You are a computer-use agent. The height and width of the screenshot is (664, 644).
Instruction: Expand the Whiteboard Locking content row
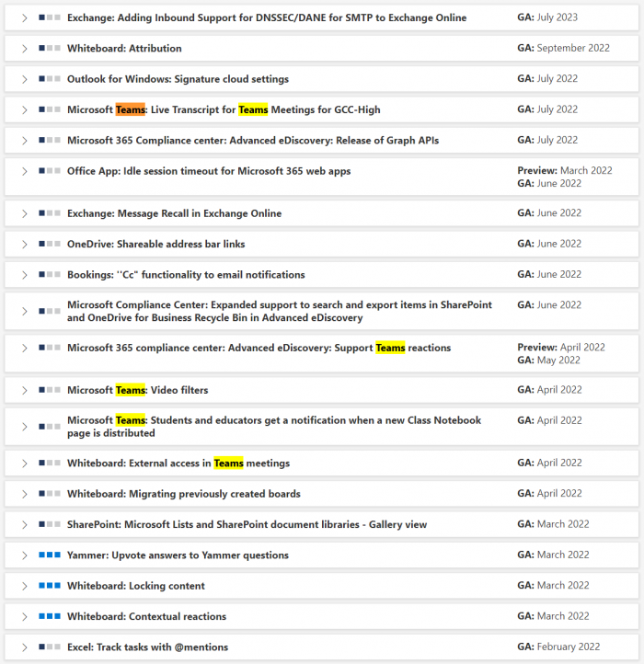pyautogui.click(x=25, y=586)
